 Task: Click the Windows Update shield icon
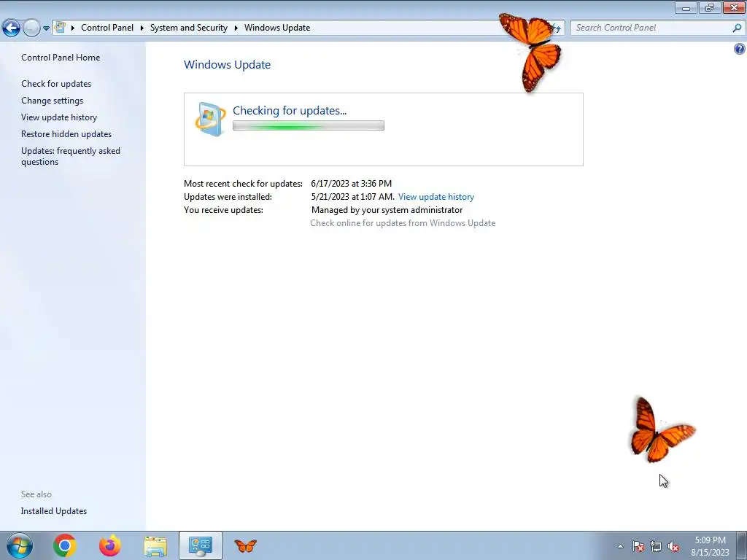tap(210, 119)
